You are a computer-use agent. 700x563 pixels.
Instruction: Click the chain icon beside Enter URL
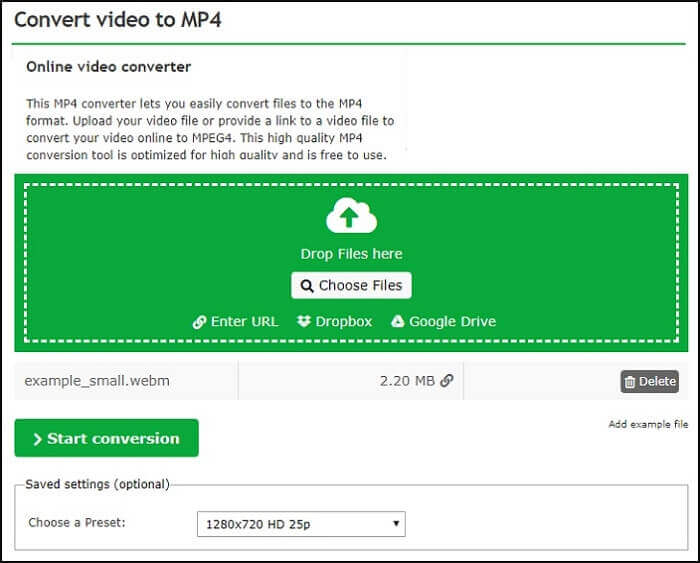pos(199,322)
